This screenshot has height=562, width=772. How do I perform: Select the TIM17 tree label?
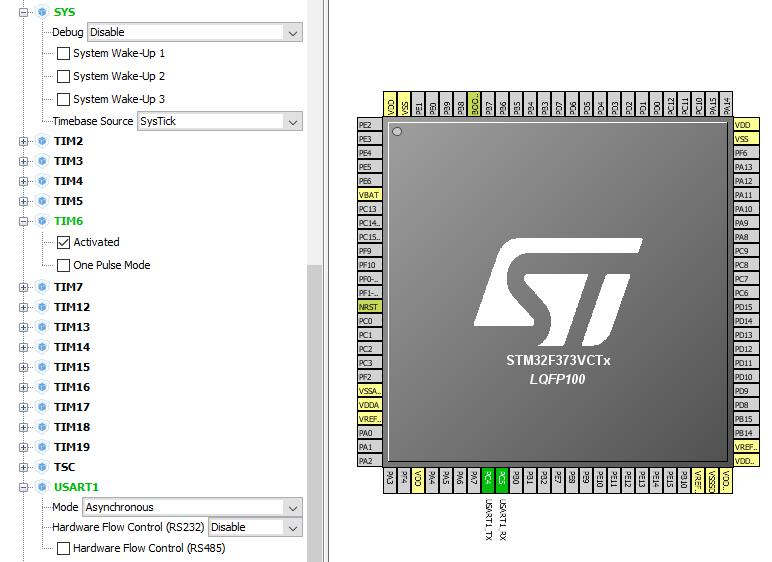click(x=72, y=407)
